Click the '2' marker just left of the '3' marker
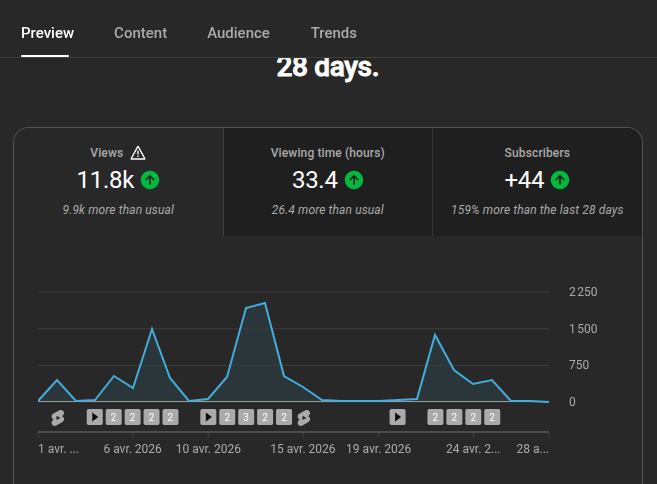 tap(227, 417)
